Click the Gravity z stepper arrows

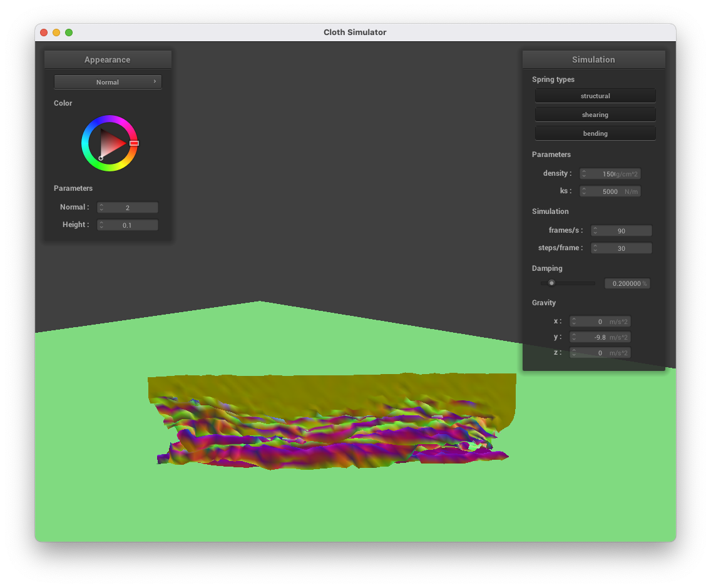tap(574, 353)
